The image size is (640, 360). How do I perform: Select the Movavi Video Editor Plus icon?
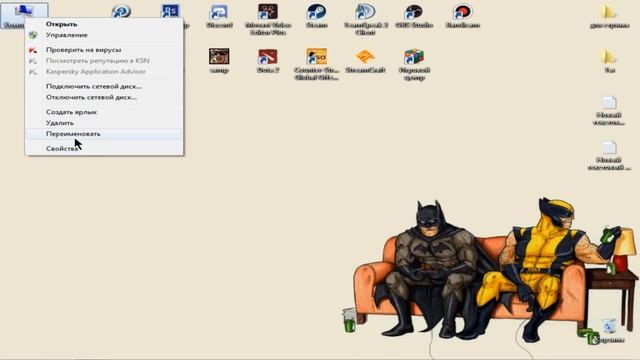(268, 19)
